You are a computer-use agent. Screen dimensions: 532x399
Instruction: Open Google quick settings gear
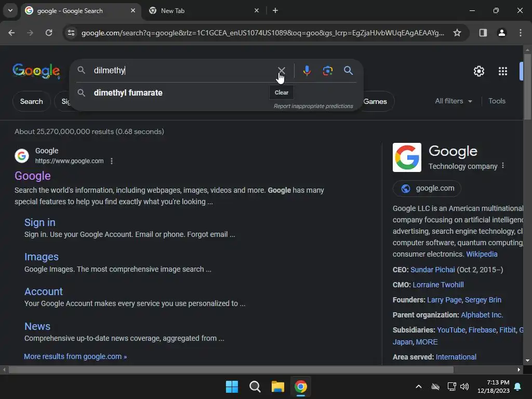click(x=478, y=71)
